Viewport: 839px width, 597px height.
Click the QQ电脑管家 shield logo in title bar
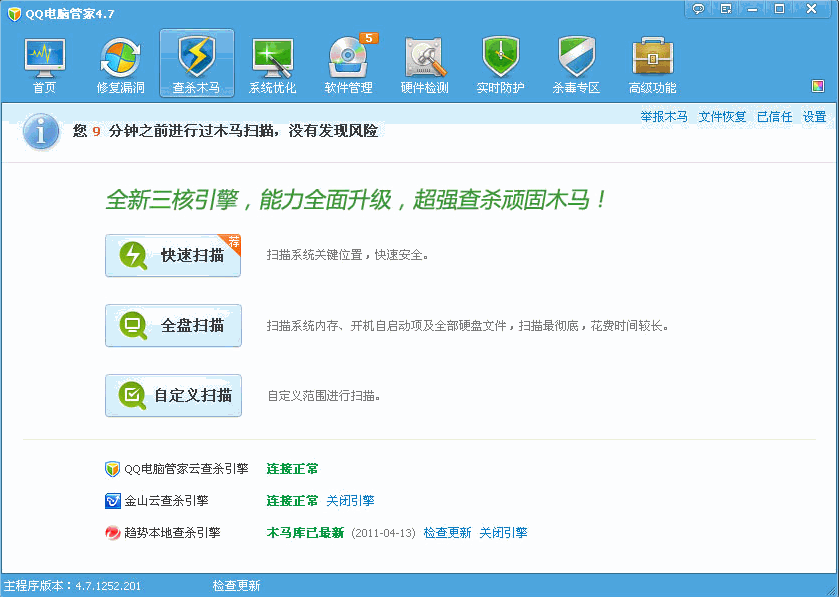[14, 14]
